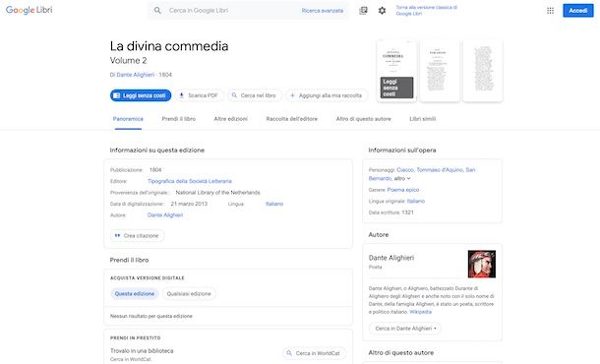Click Aggiungi alla mia raccolta
The image size is (600, 364).
point(326,95)
